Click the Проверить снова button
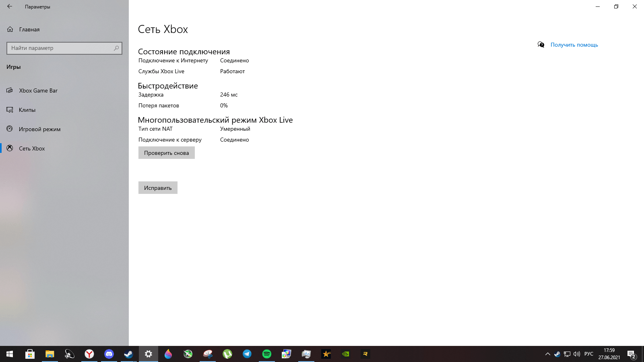 pos(167,153)
